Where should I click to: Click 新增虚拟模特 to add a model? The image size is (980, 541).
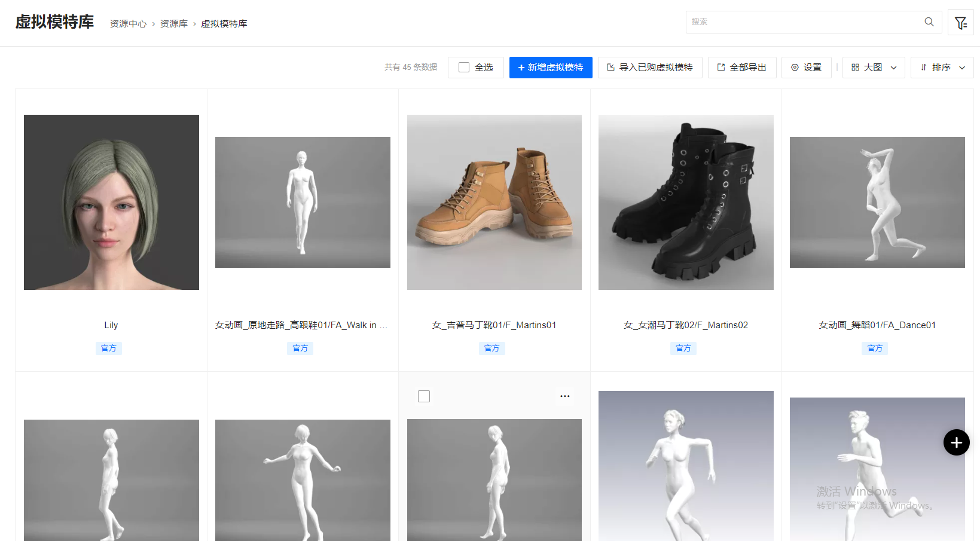tap(551, 68)
